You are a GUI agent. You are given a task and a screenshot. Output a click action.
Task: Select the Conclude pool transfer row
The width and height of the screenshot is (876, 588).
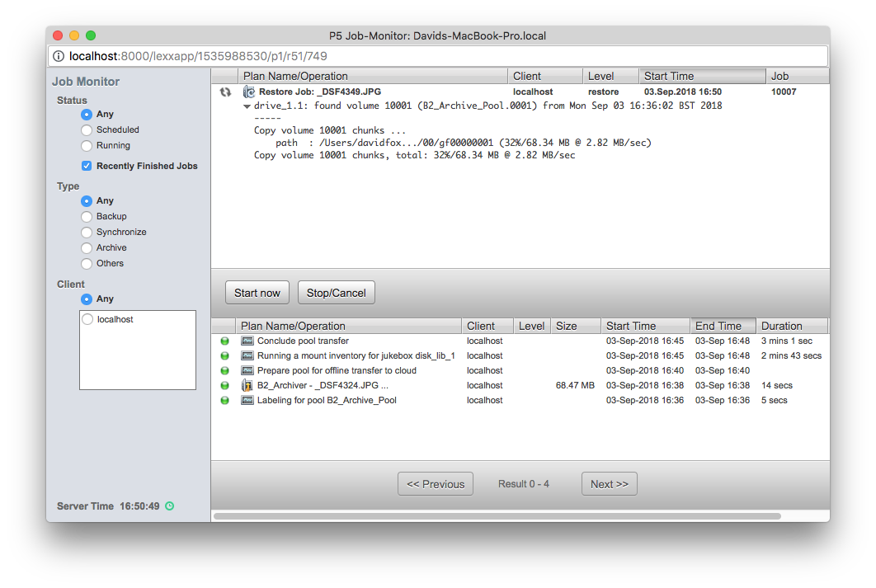(520, 341)
